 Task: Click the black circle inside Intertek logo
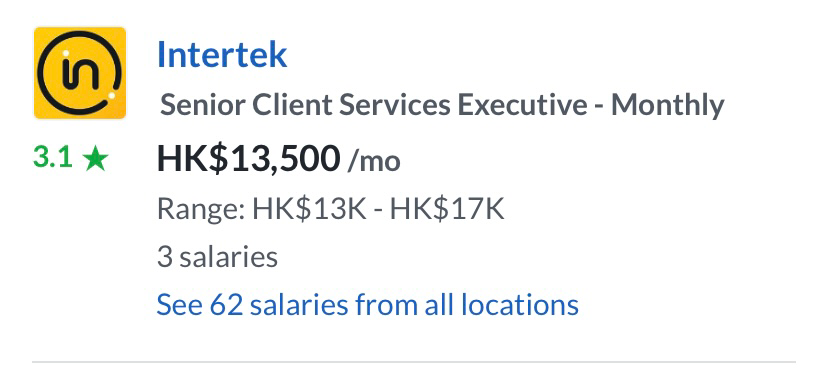point(80,73)
